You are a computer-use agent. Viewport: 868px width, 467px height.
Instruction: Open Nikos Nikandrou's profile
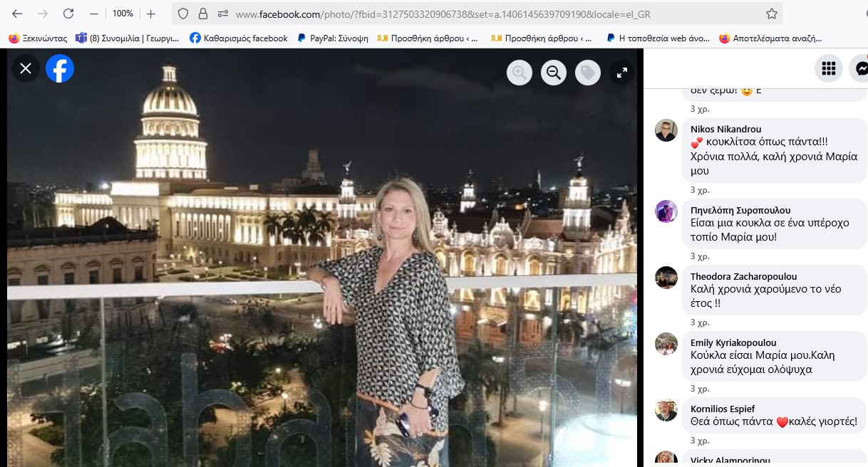pyautogui.click(x=725, y=129)
